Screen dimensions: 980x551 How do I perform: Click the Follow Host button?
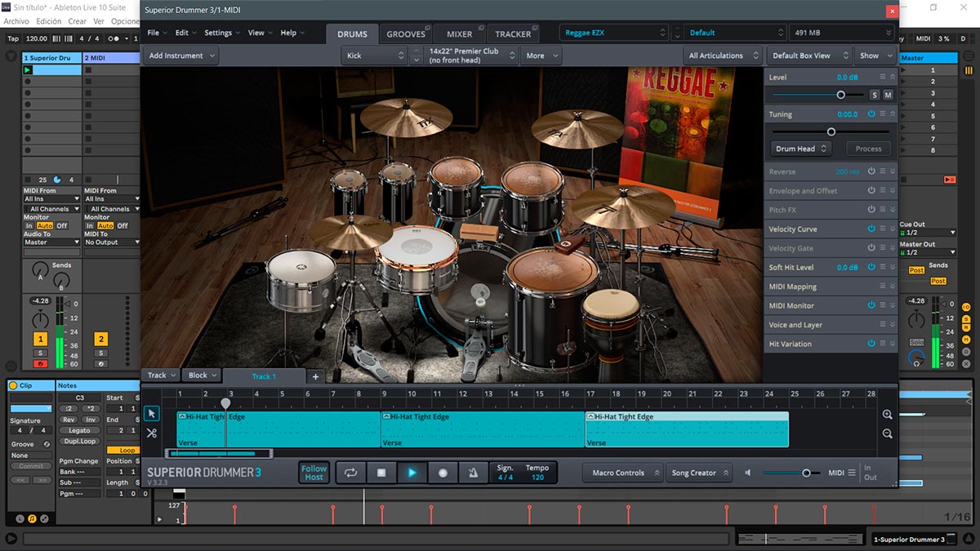click(314, 473)
